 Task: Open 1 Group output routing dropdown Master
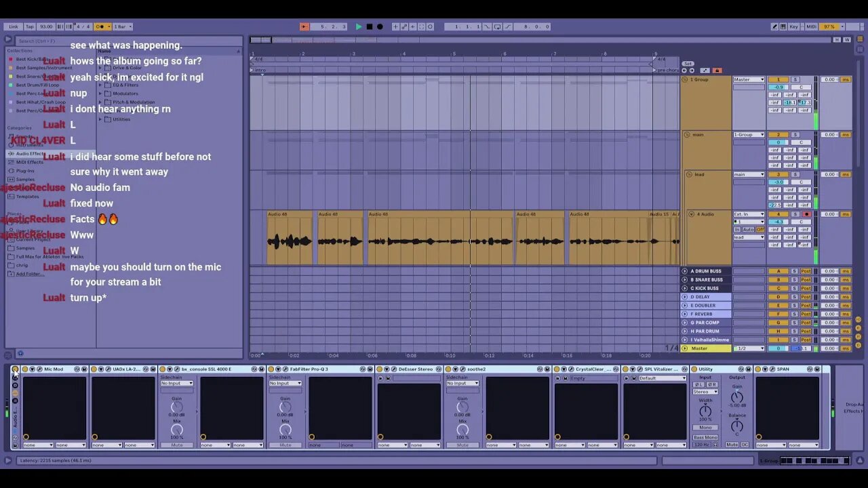pos(749,79)
